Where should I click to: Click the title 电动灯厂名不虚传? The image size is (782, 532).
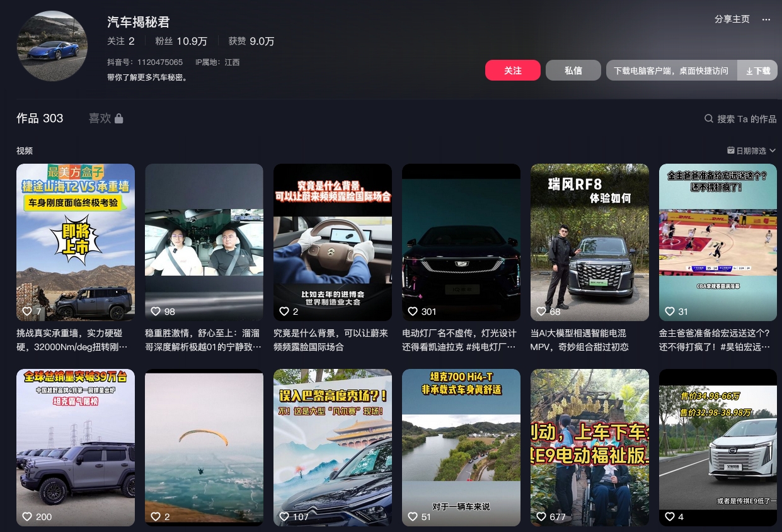click(459, 340)
